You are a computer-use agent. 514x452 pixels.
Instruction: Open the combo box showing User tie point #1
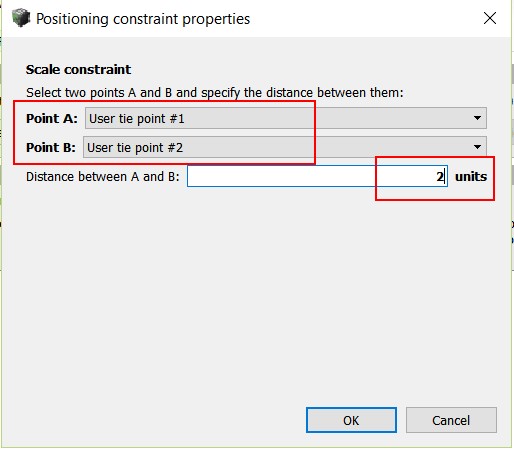coord(286,118)
